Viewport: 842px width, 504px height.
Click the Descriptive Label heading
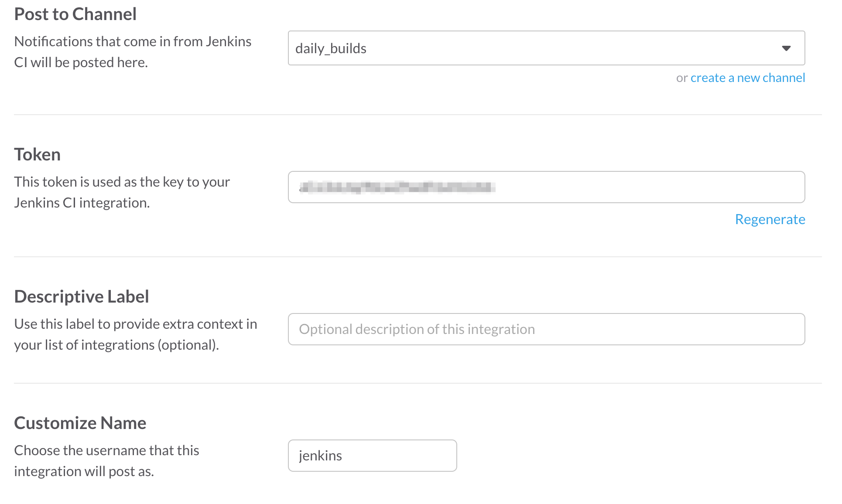[82, 296]
